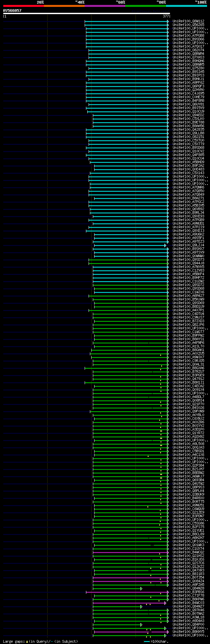Click hit label UniRef100_A7QNR6
The width and height of the screenshot is (210, 644).
tap(188, 188)
